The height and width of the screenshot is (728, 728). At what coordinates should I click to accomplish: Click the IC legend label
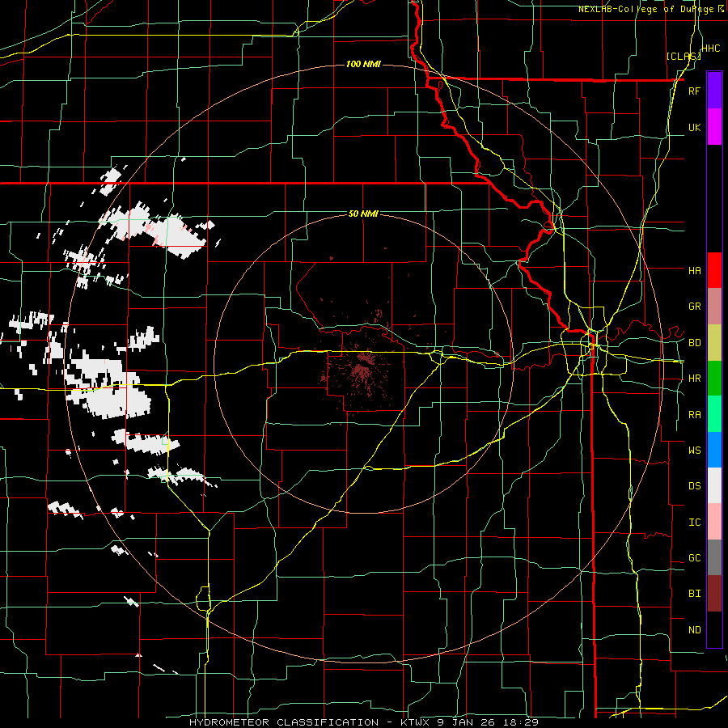pyautogui.click(x=694, y=523)
